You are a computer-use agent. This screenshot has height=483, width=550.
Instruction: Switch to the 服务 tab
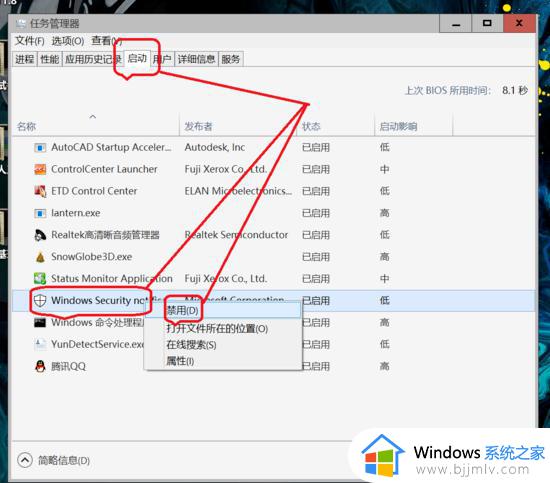[230, 59]
